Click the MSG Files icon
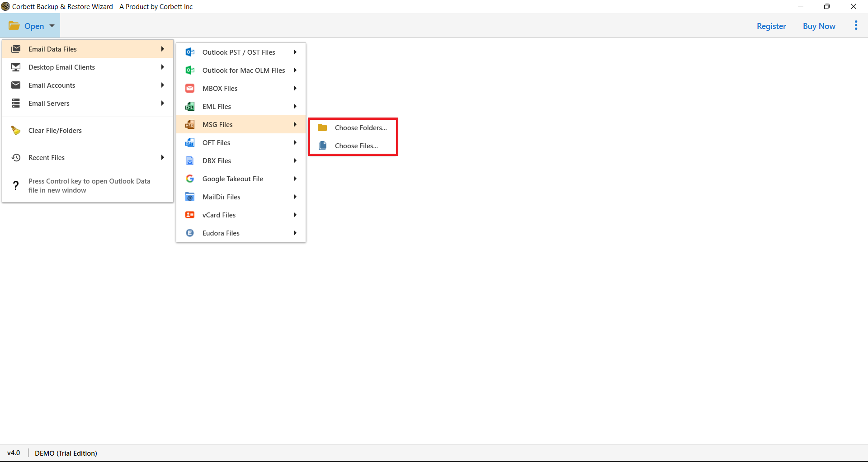 190,124
